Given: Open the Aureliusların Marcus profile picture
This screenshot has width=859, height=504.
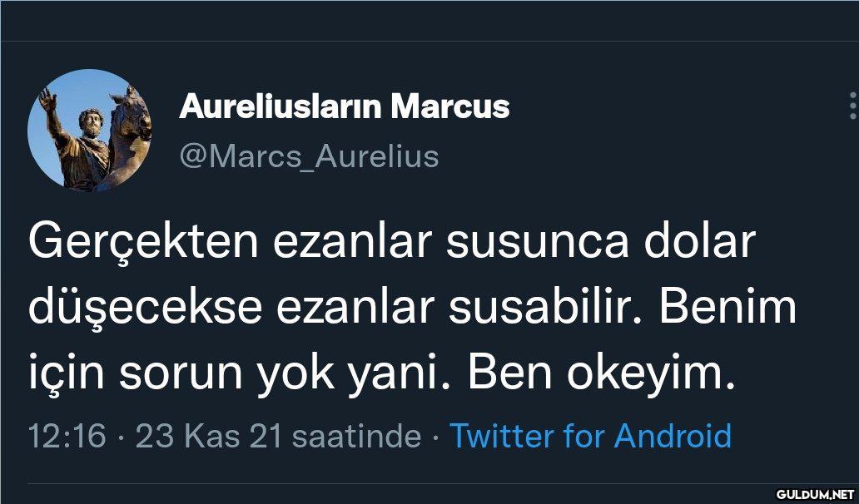Looking at the screenshot, I should [x=89, y=130].
